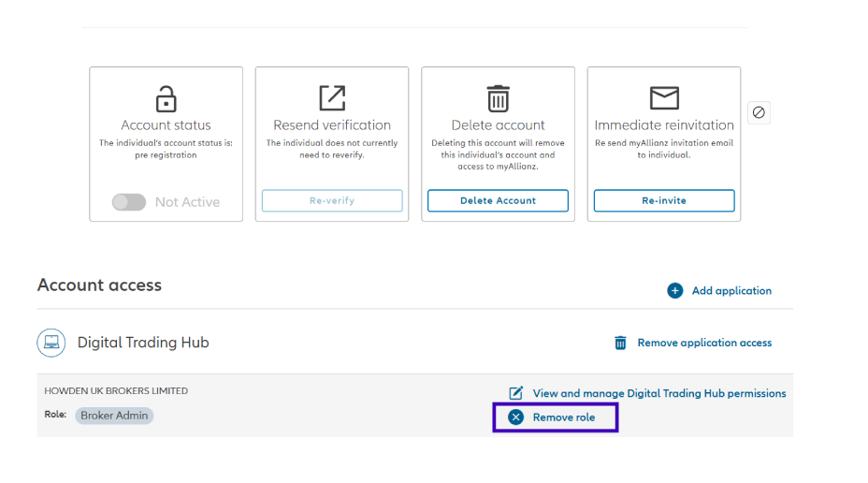The width and height of the screenshot is (868, 483).
Task: Open View and manage Digital Trading Hub permissions
Action: pos(659,393)
